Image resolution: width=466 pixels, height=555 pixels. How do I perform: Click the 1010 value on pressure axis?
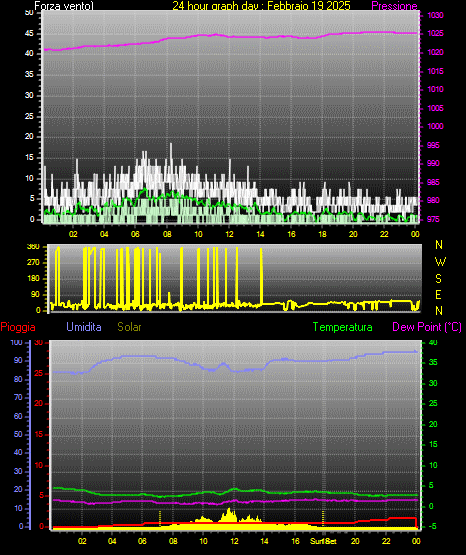(x=435, y=89)
